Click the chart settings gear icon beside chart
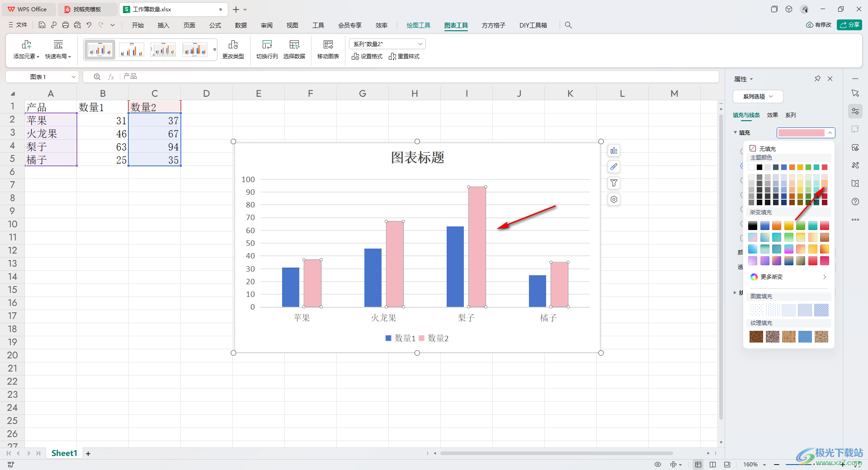Screen dimensions: 868x470 click(x=613, y=199)
